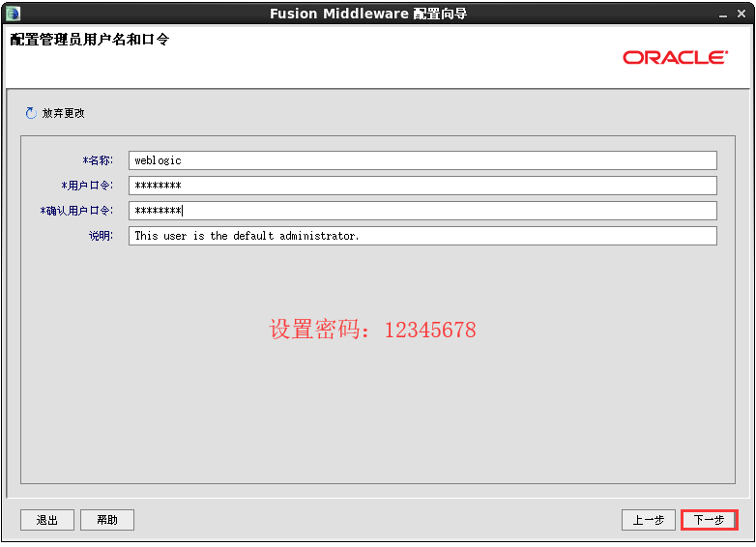Click the 说明 description text field

(x=422, y=236)
